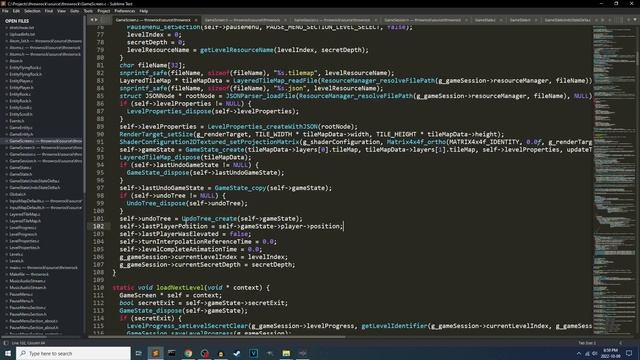Open the Project menu
The width and height of the screenshot is (640, 360).
[104, 11]
